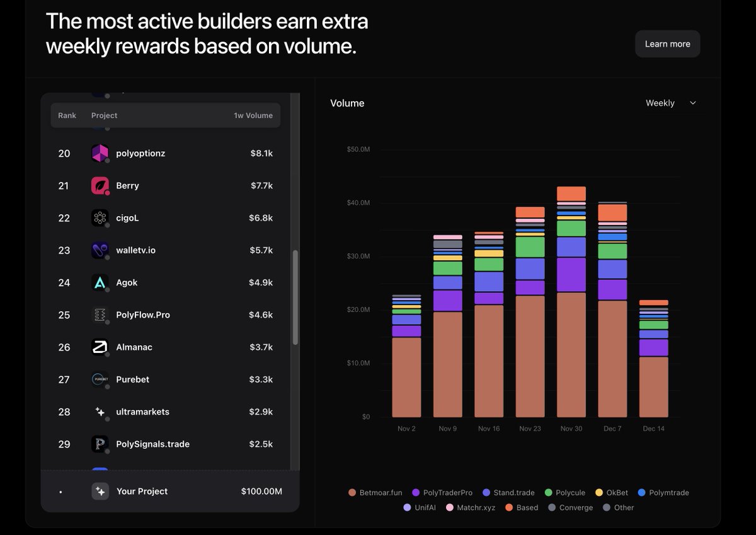Screen dimensions: 756x535
Task: Click the PolySignals.trade project name
Action: 153,444
